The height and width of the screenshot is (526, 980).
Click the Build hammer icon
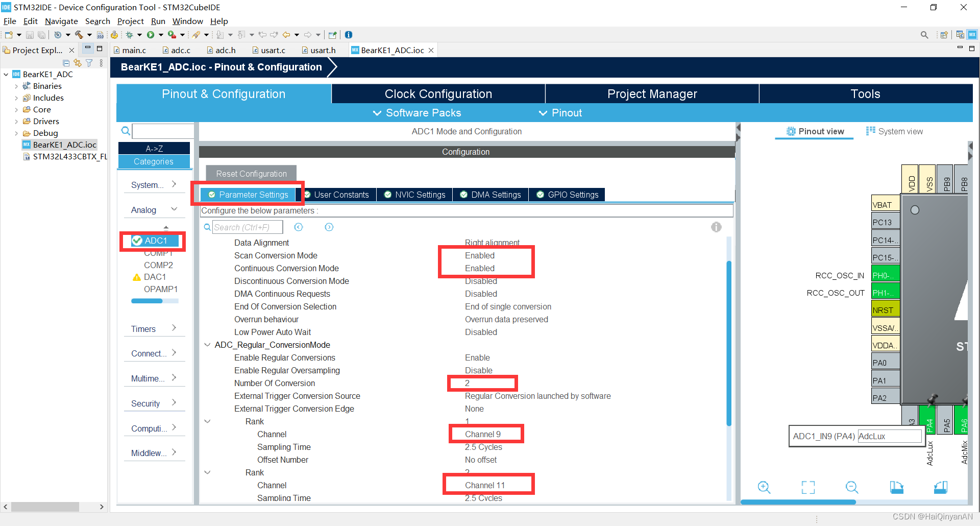79,35
